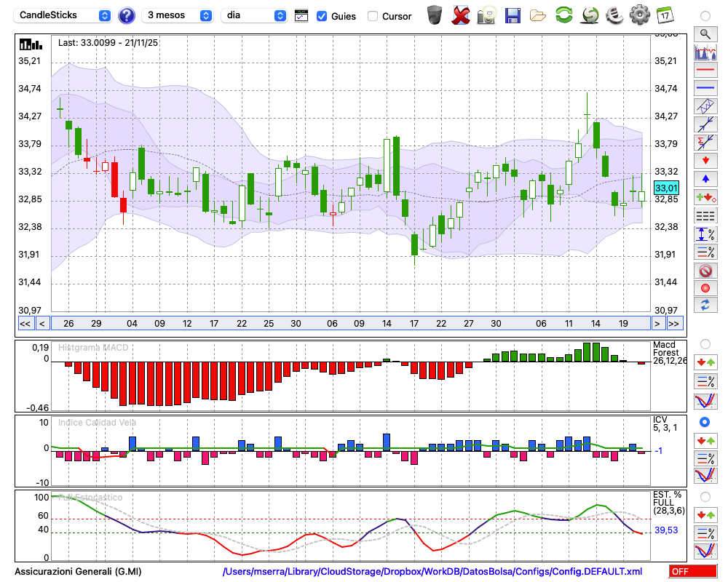728x582 pixels.
Task: Click the red prohibited sign icon
Action: (x=705, y=271)
